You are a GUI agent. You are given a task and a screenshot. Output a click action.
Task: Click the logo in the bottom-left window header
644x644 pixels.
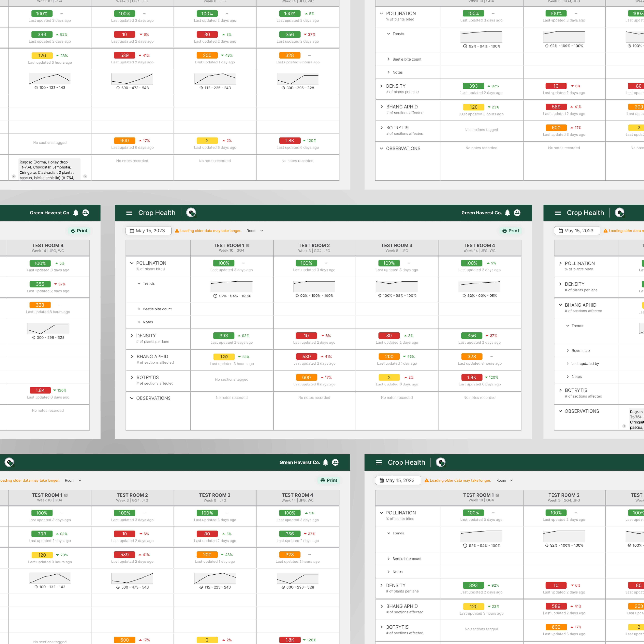click(x=9, y=462)
